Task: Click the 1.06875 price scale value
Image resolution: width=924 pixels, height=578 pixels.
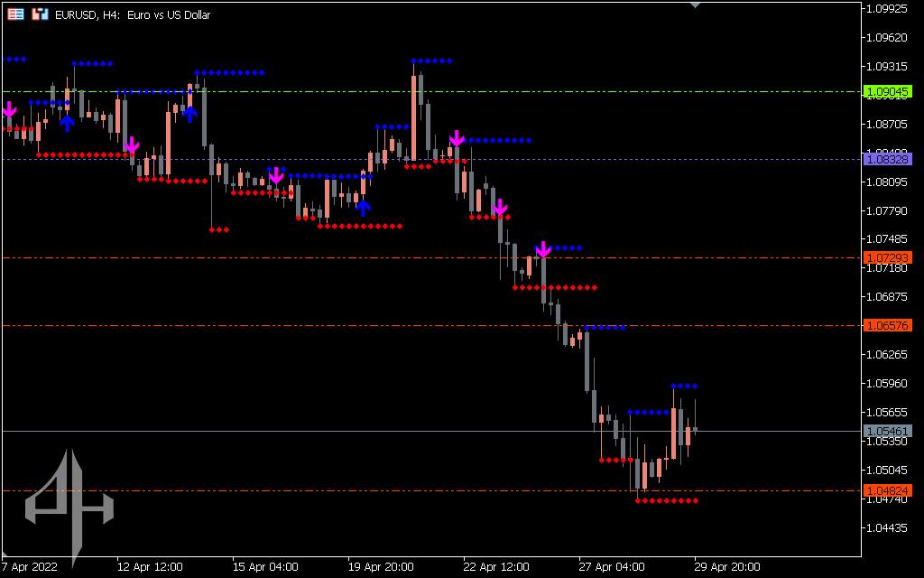Action: tap(886, 296)
